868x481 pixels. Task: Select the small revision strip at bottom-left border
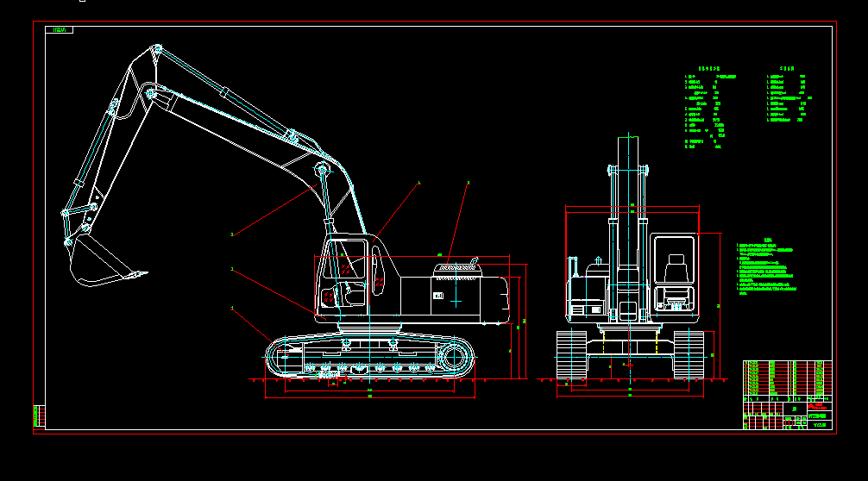[x=40, y=415]
